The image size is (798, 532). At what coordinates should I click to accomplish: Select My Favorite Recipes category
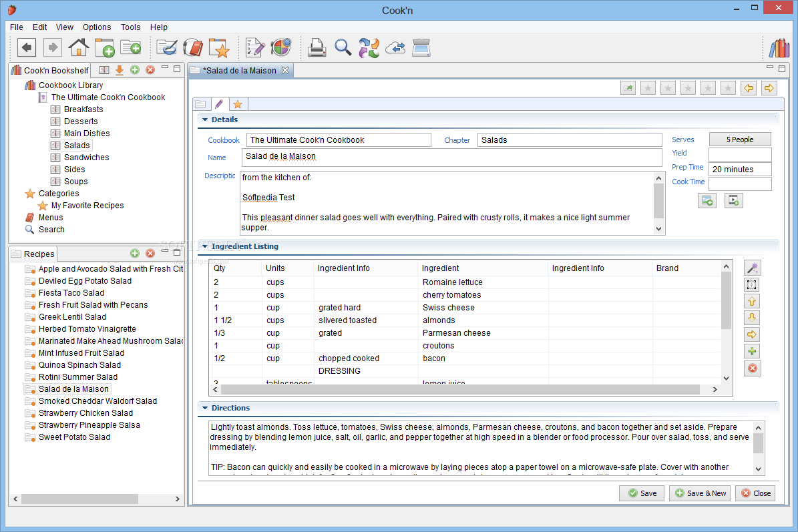coord(87,206)
